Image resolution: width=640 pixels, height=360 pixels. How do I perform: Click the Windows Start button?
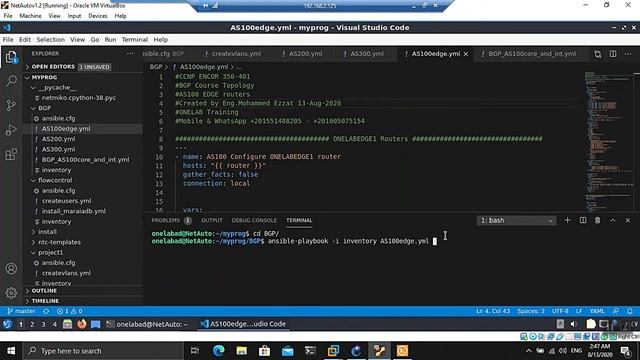(x=11, y=351)
